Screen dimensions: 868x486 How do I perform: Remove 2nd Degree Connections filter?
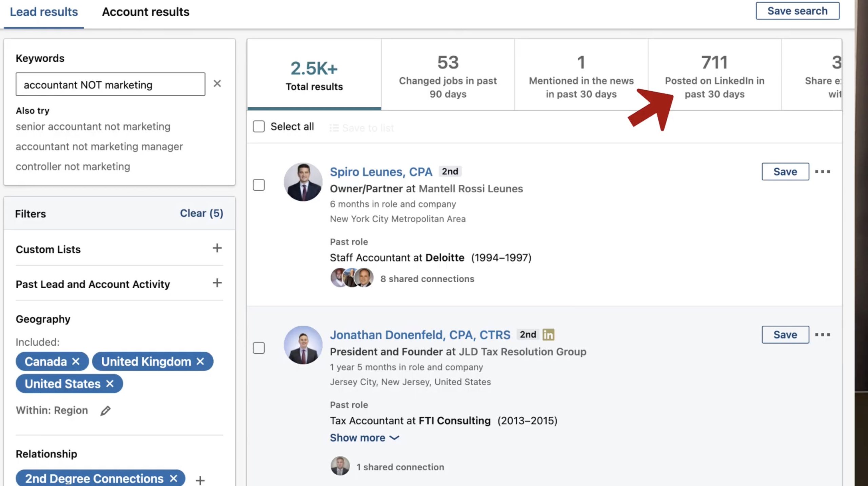click(x=174, y=479)
